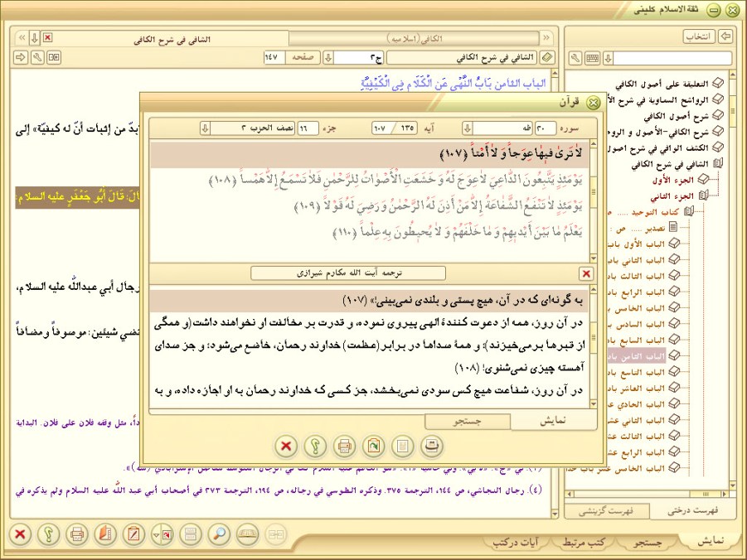The width and height of the screenshot is (747, 560).
Task: Select verse ١٠٩ in the Arabic pane
Action: click(439, 206)
